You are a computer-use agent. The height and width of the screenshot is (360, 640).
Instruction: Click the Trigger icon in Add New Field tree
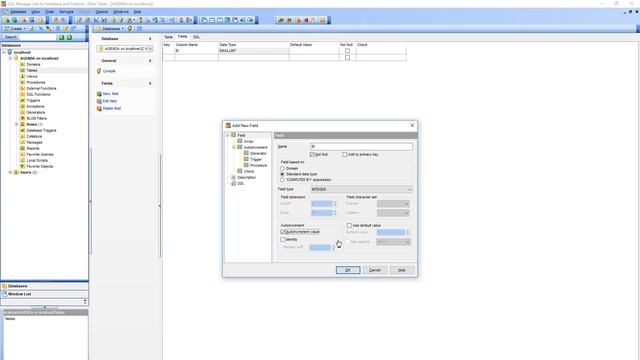246,159
